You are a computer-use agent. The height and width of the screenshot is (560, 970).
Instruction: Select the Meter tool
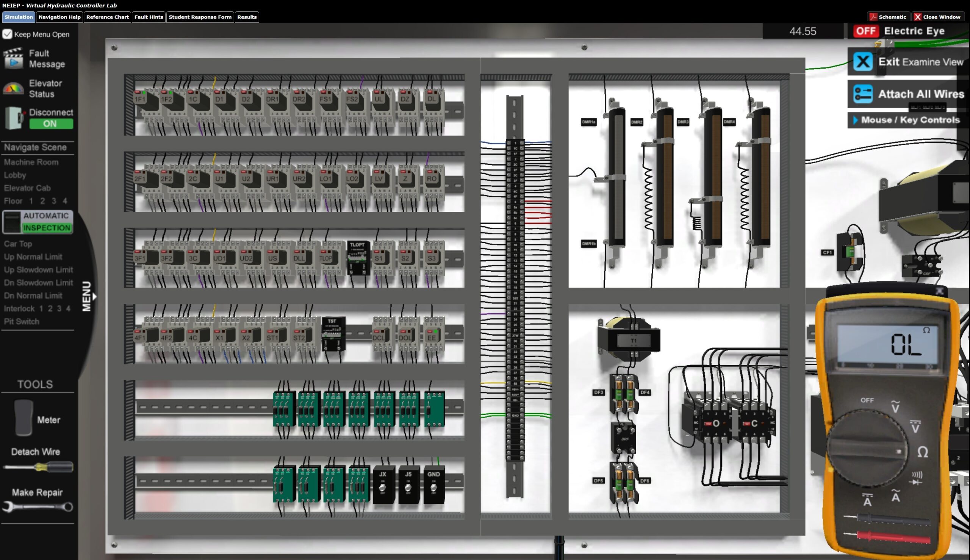(23, 417)
